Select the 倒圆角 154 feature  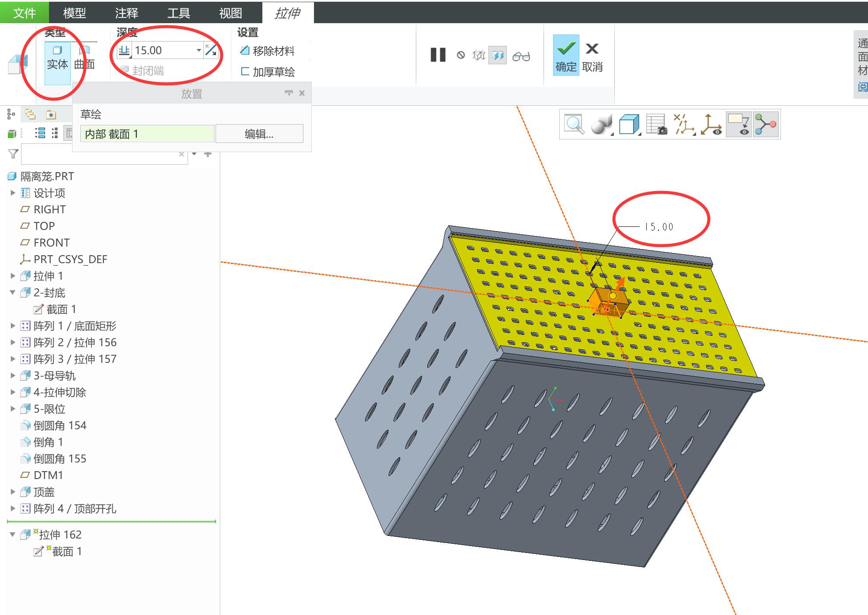(53, 425)
